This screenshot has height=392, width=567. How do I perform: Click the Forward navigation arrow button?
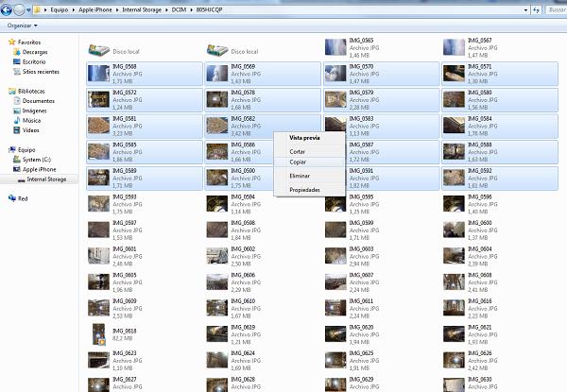pos(20,9)
